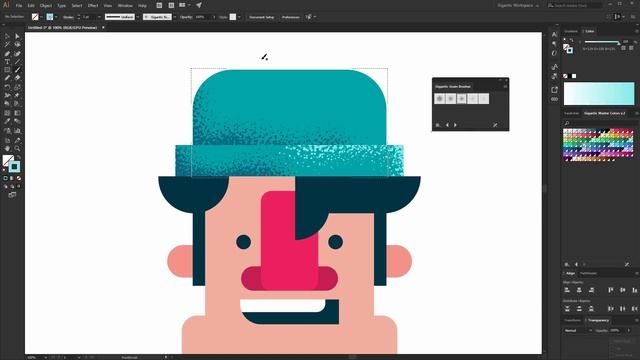640x360 pixels.
Task: Click horizontal align center icon
Action: pyautogui.click(x=579, y=290)
